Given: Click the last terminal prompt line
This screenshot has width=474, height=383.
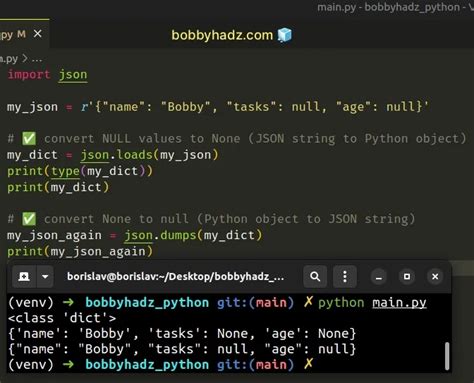Looking at the screenshot, I should point(161,364).
